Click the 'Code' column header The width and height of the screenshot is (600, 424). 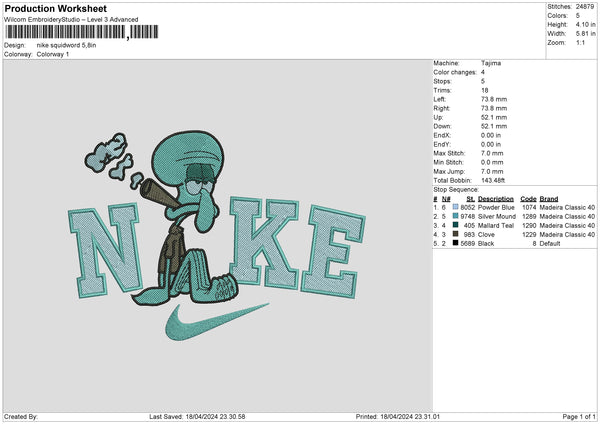coord(528,199)
